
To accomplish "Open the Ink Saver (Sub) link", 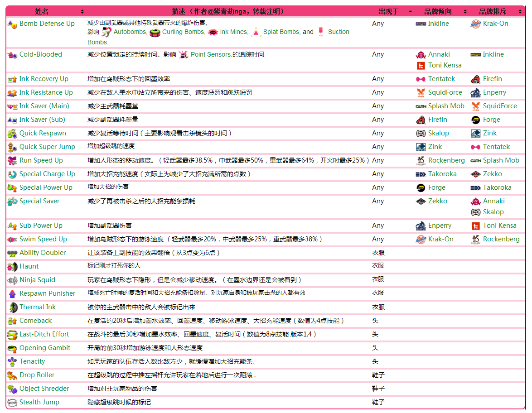I will click(42, 120).
